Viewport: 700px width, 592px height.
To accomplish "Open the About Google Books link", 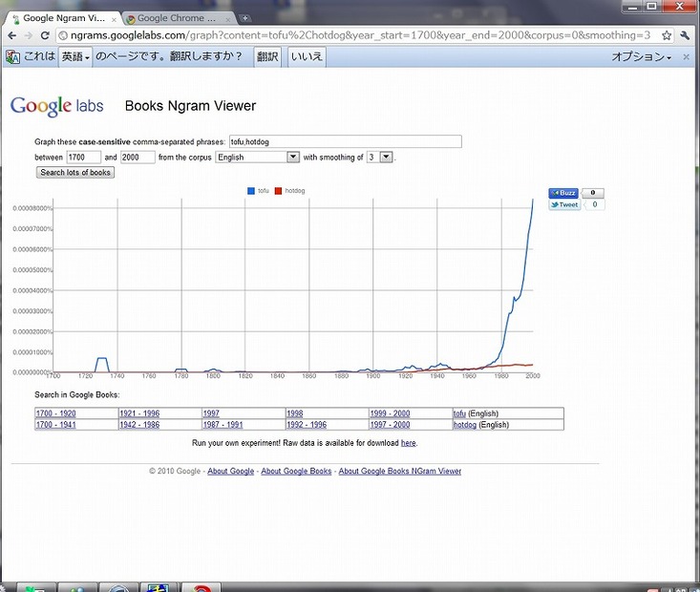I will pos(296,471).
